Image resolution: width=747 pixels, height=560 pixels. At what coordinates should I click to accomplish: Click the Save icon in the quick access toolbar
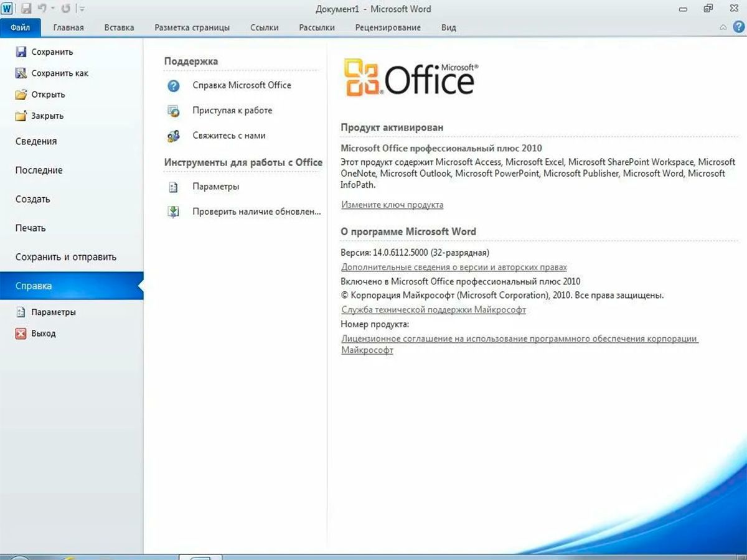point(26,9)
